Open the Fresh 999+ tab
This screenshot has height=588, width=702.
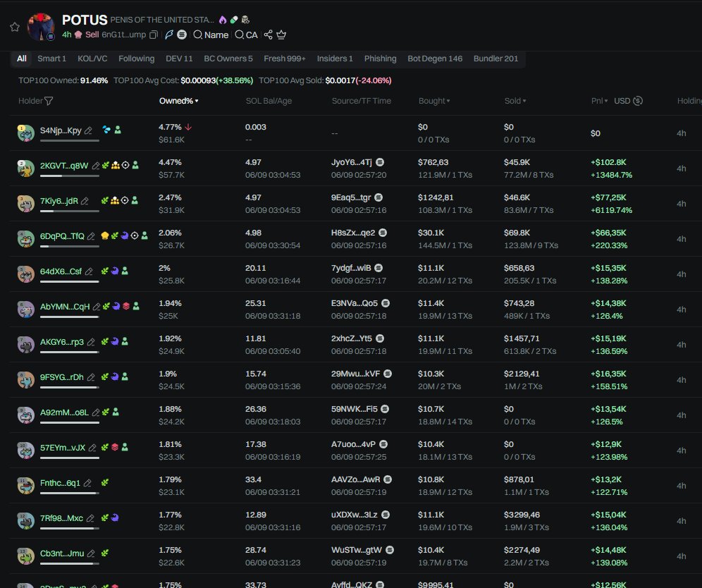[x=285, y=59]
